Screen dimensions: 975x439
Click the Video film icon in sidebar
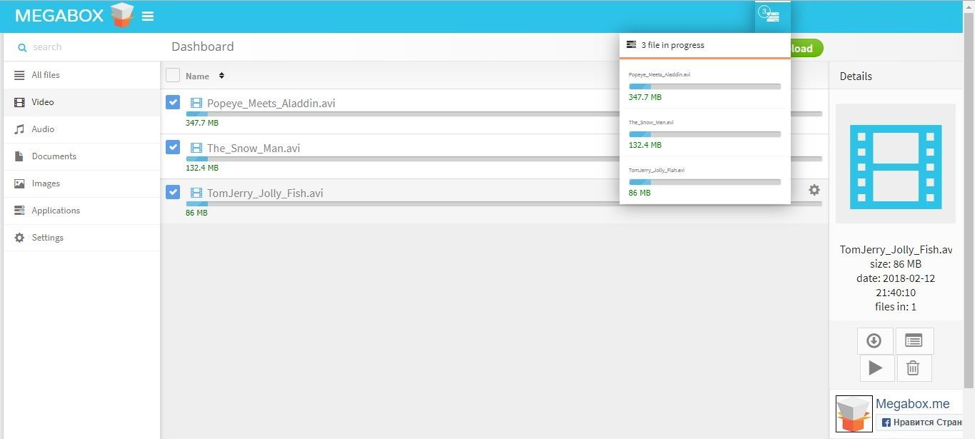19,103
